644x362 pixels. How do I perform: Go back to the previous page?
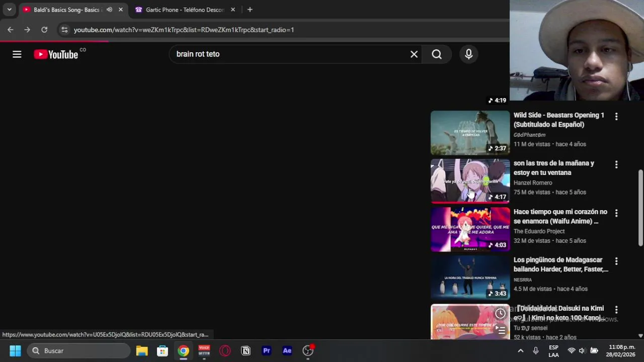tap(11, 30)
